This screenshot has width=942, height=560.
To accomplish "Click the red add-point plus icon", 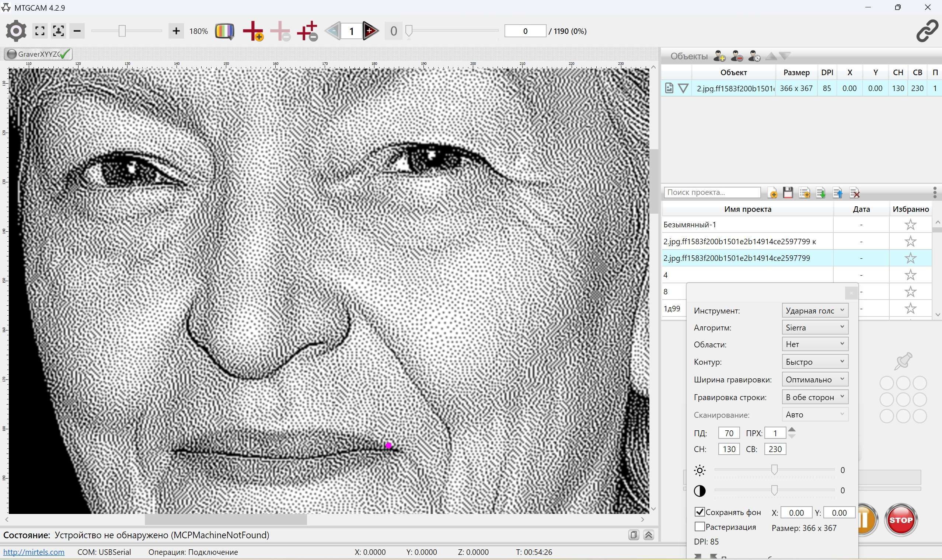I will [x=253, y=31].
